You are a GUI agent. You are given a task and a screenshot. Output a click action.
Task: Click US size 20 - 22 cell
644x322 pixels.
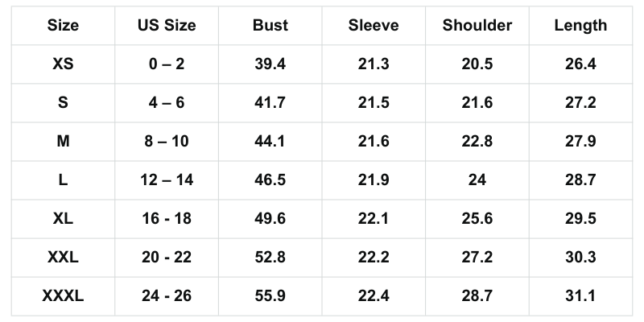(x=167, y=257)
